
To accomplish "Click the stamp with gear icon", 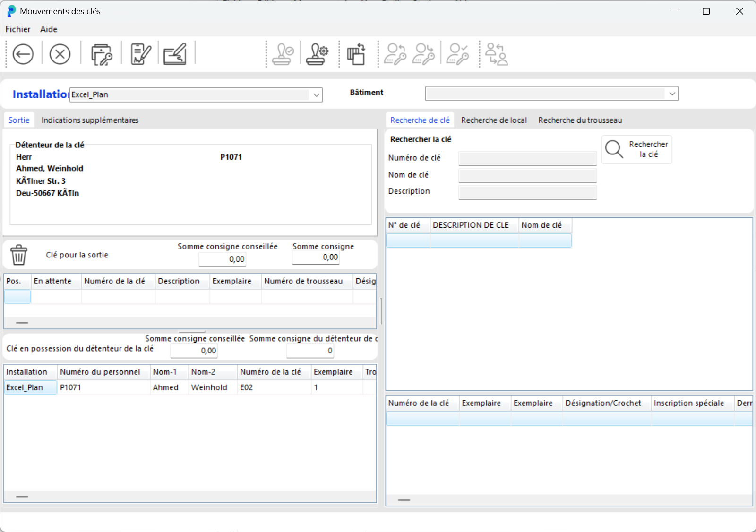I will [x=317, y=54].
